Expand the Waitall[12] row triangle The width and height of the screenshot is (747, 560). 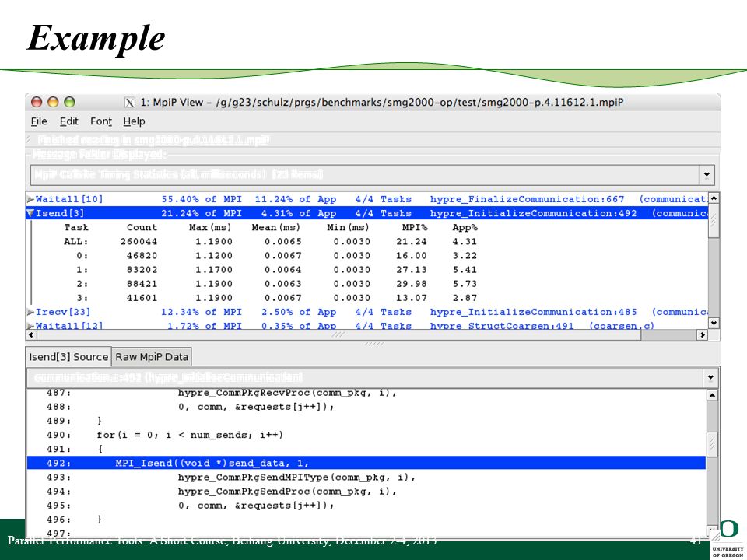30,326
